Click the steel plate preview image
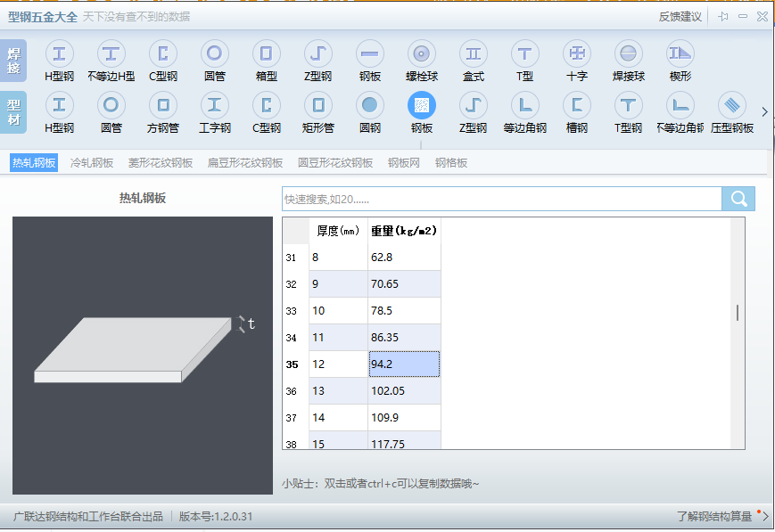Image resolution: width=775 pixels, height=532 pixels. (x=143, y=356)
